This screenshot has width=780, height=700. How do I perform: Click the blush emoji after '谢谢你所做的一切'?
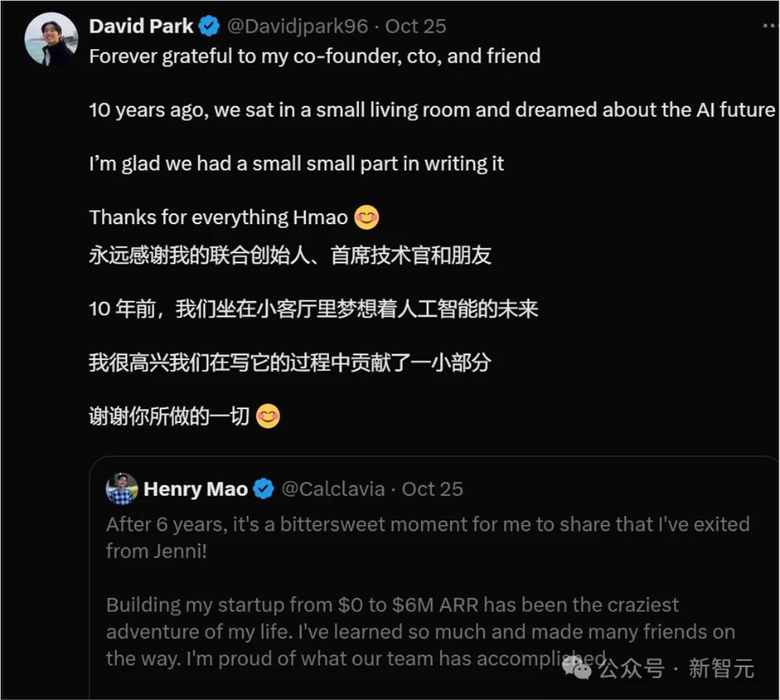click(x=266, y=416)
